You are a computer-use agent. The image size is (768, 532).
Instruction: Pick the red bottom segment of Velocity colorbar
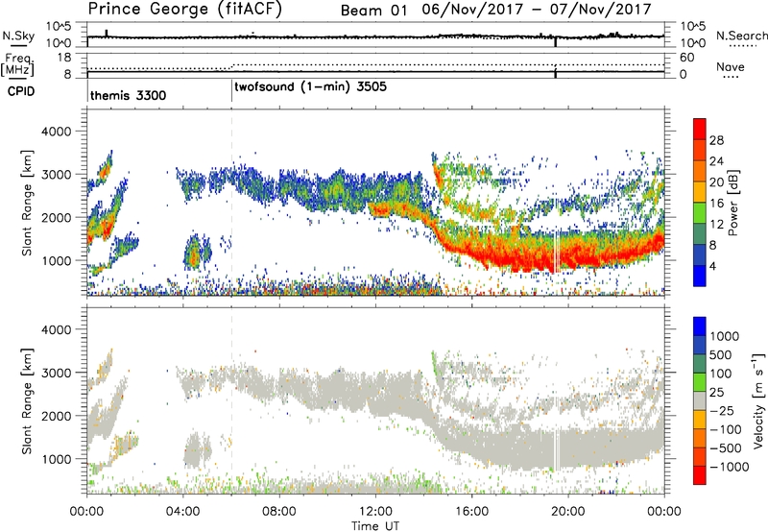click(700, 475)
